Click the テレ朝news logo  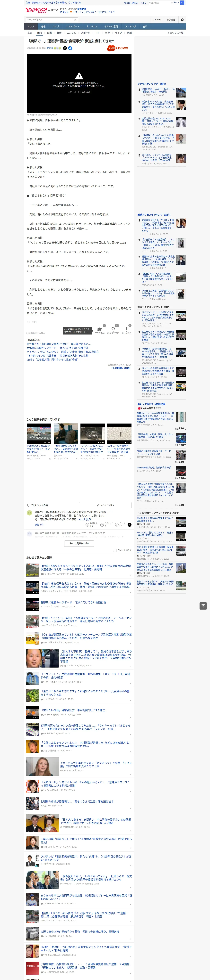[x=117, y=48]
